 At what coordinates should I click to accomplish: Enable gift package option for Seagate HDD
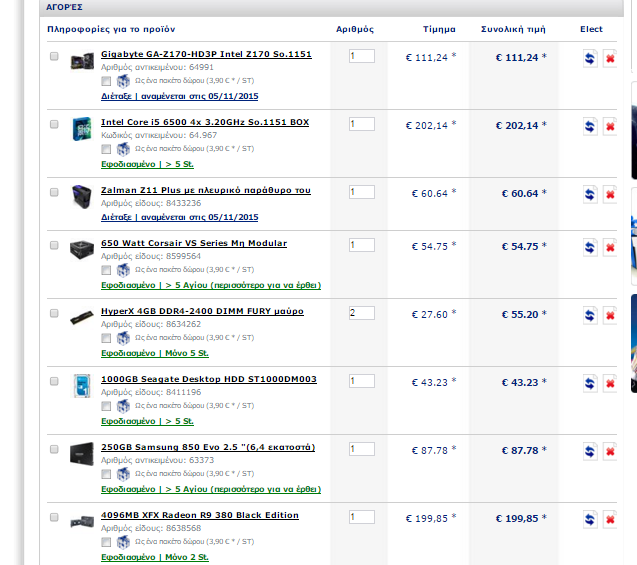(x=106, y=406)
